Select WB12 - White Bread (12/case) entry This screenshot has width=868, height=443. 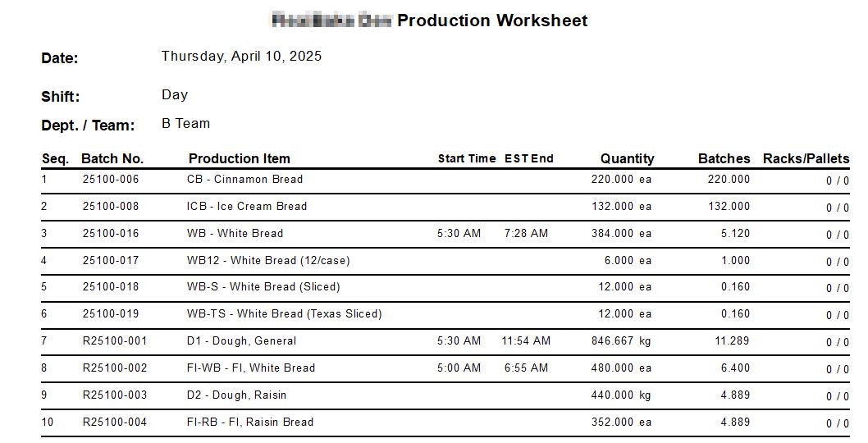[x=268, y=260]
